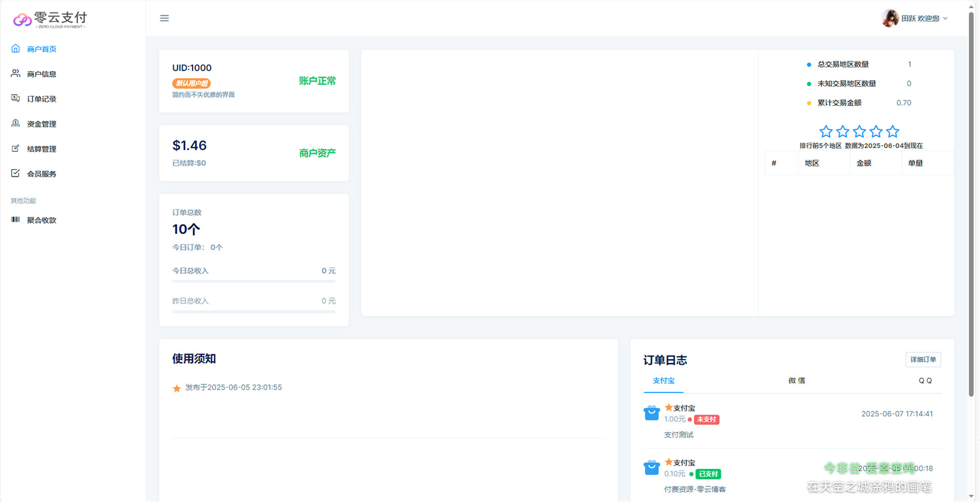Click the user avatar picture
The height and width of the screenshot is (502, 980).
889,18
